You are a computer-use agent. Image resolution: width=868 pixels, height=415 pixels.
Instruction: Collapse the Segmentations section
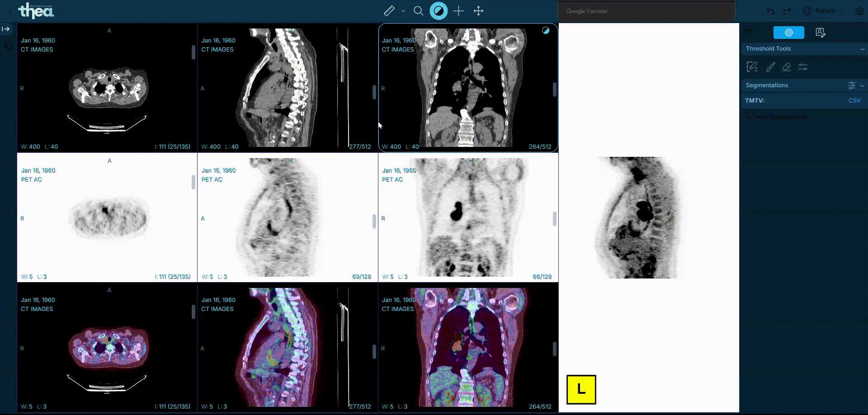pos(862,85)
